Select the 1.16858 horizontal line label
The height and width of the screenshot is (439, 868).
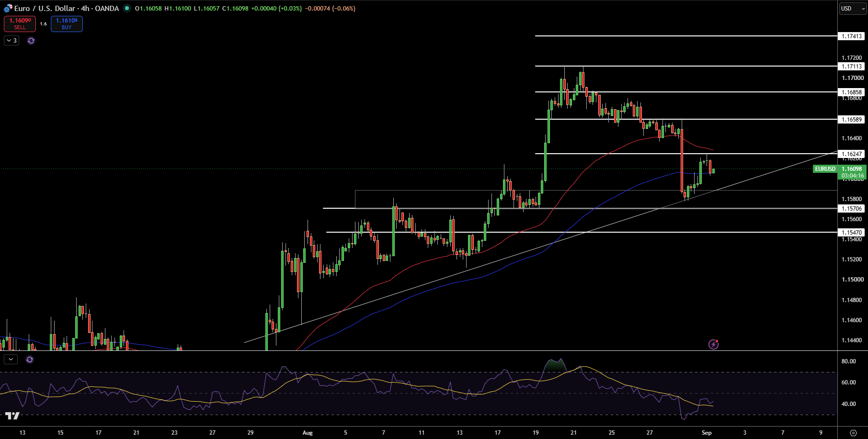click(852, 92)
